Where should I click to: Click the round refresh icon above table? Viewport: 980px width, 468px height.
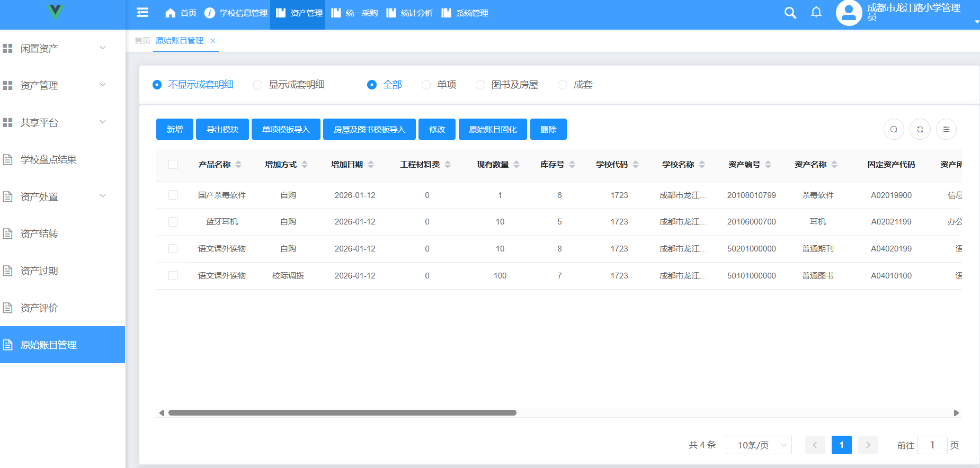tap(920, 130)
